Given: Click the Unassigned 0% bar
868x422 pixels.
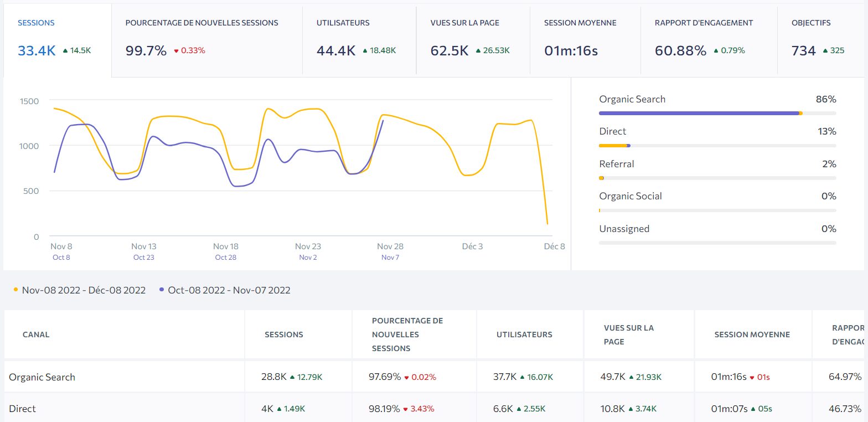Looking at the screenshot, I should [717, 243].
